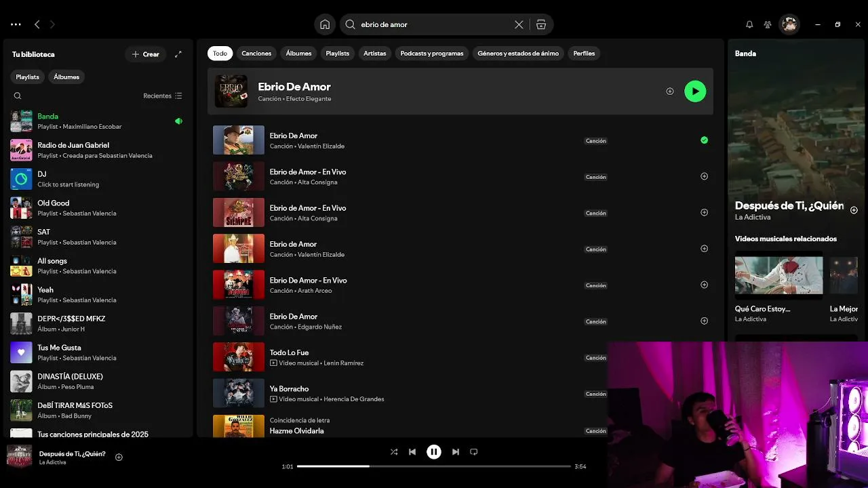Add Después de Ti in the right panel
Viewport: 868px width, 488px height.
854,210
